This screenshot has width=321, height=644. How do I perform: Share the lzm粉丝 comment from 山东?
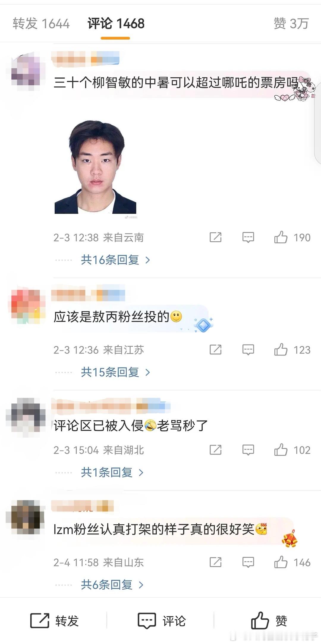(x=215, y=562)
